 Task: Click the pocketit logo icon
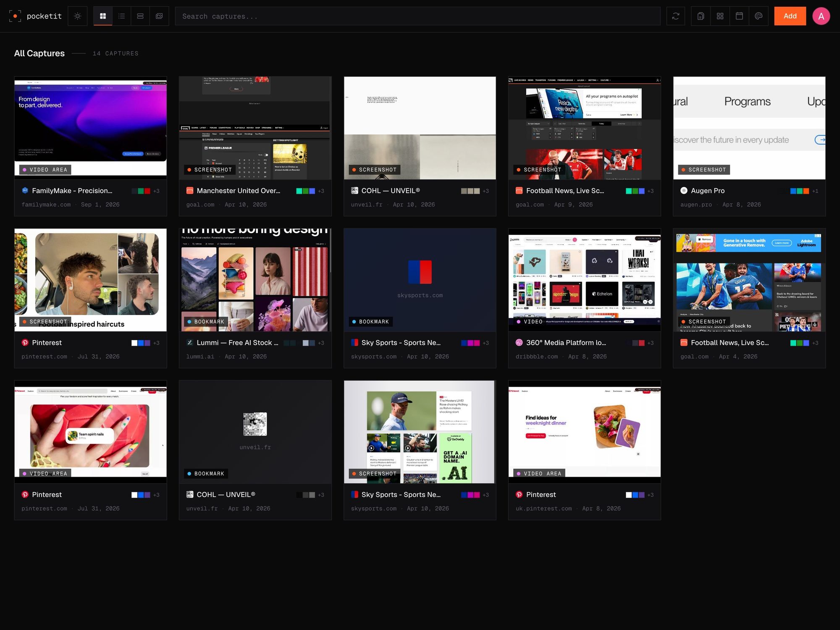coord(15,16)
